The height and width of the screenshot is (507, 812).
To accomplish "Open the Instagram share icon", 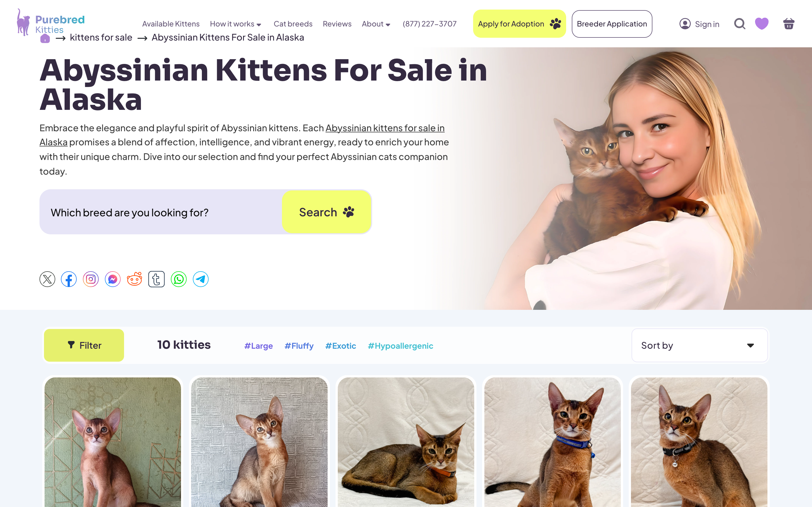I will pos(91,279).
